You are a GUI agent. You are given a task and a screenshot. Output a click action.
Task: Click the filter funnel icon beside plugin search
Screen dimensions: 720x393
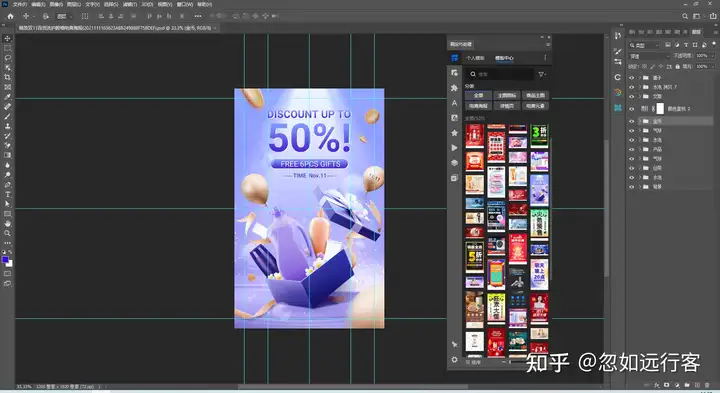(542, 74)
